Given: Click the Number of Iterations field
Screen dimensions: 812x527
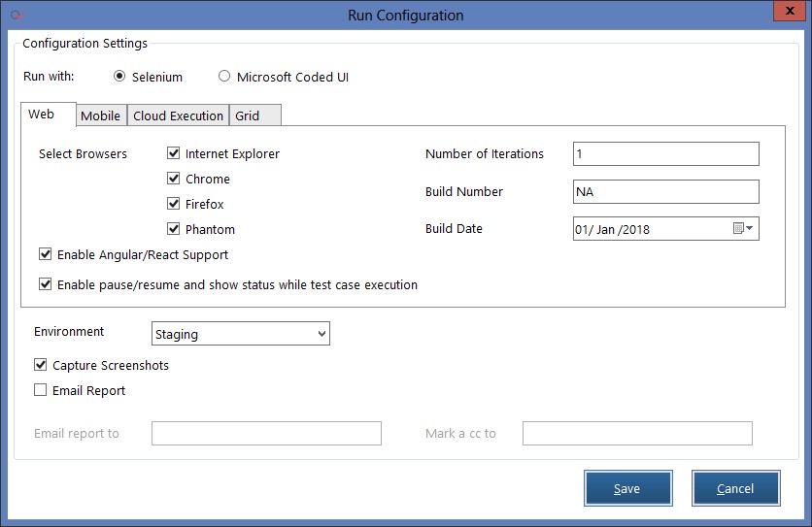Looking at the screenshot, I should (x=665, y=154).
